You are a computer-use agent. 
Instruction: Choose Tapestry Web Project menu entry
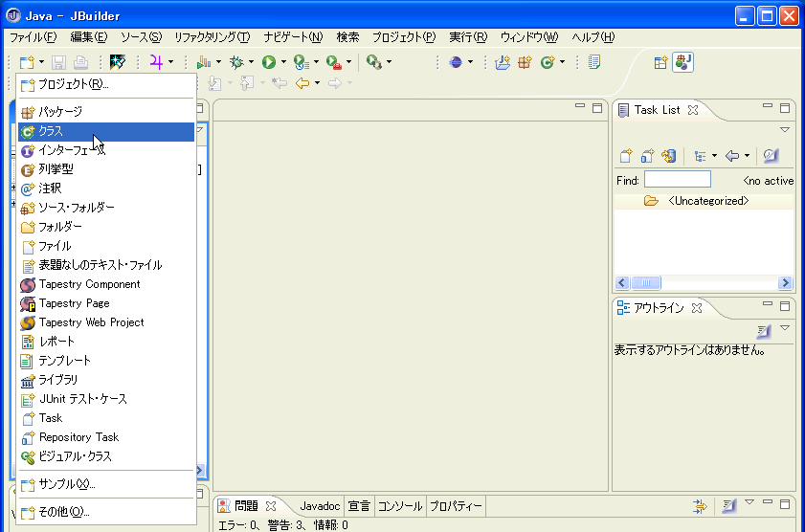point(91,322)
